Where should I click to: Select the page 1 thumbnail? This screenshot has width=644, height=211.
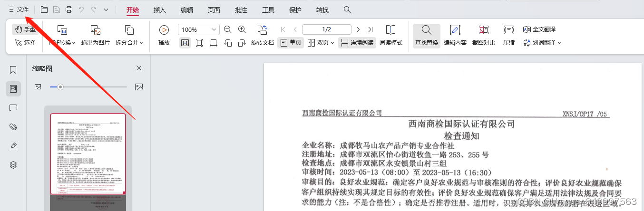(x=88, y=153)
